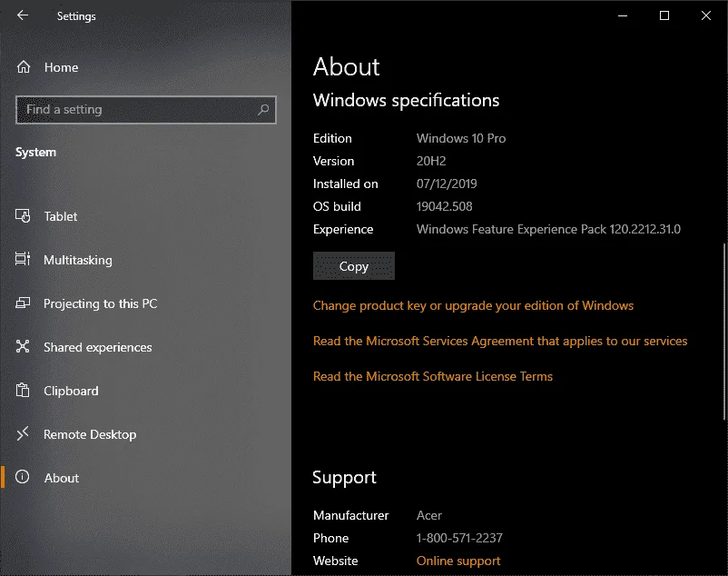The width and height of the screenshot is (728, 576).
Task: Click the Website label under Support
Action: 336,561
